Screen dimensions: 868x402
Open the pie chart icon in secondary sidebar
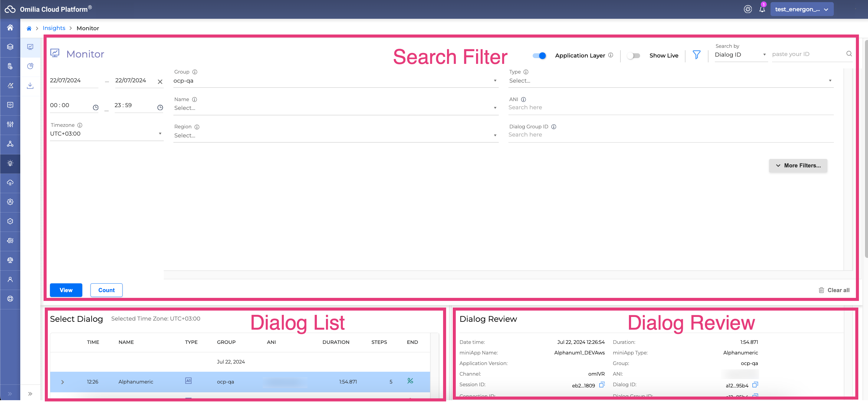[30, 66]
